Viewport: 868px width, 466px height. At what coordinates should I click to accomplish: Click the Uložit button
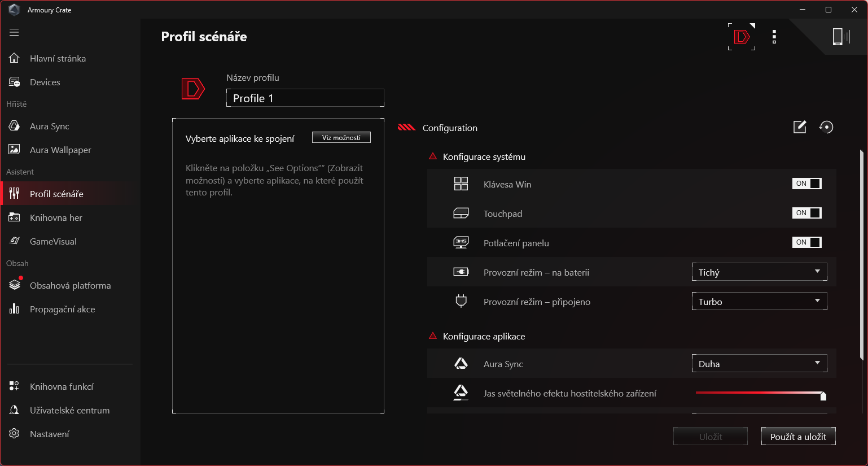point(711,437)
